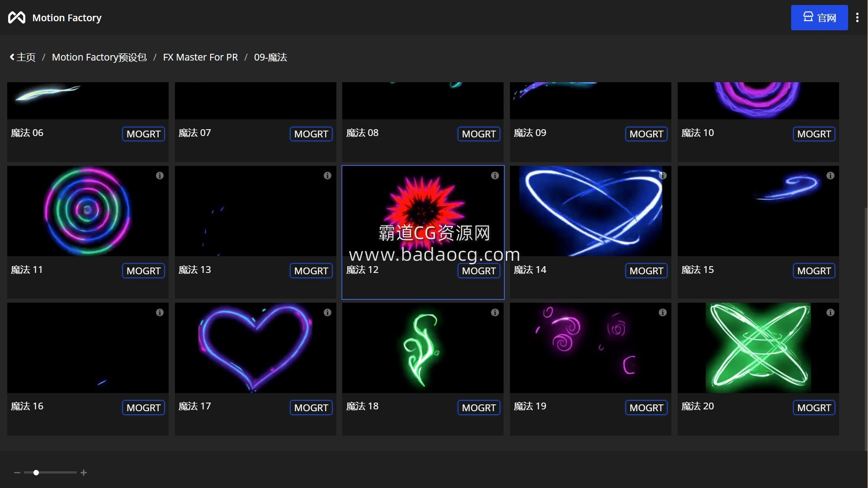Open info icon for 魔法 11
The height and width of the screenshot is (488, 868).
tap(160, 175)
